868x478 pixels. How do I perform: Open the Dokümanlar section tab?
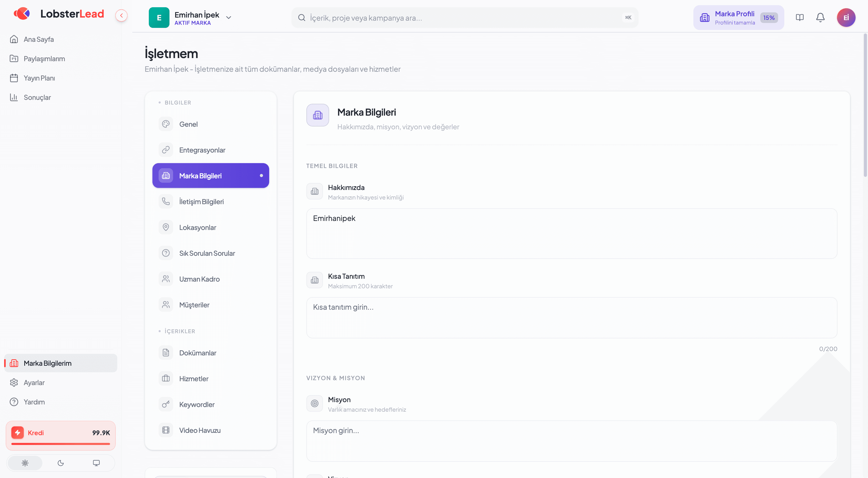pos(211,353)
